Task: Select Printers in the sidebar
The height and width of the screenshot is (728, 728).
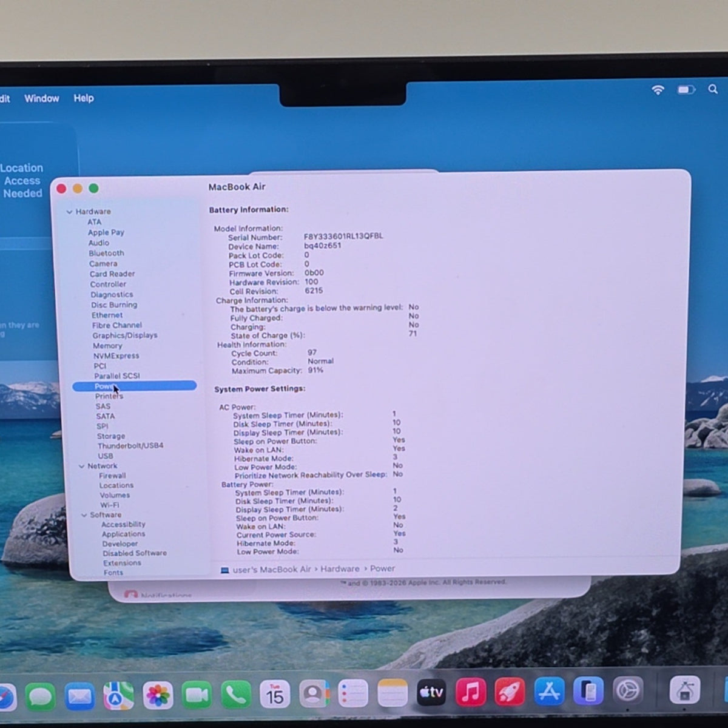Action: coord(109,396)
